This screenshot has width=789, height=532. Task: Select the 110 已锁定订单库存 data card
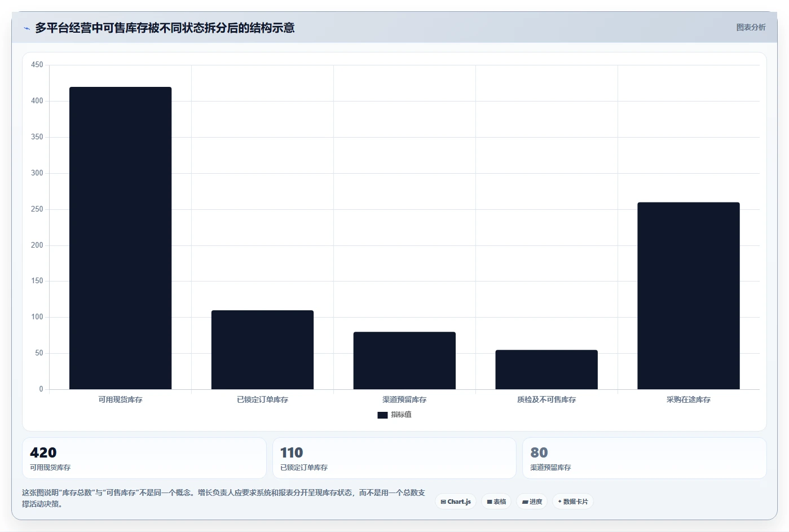coord(394,458)
